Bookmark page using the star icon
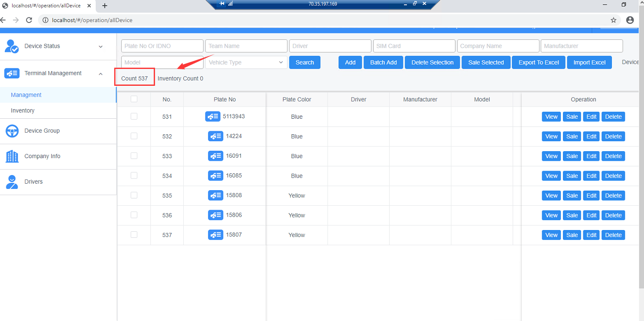 tap(614, 20)
